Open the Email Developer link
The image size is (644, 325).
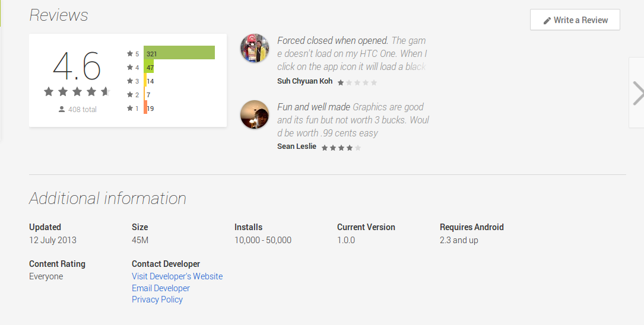[x=161, y=288]
